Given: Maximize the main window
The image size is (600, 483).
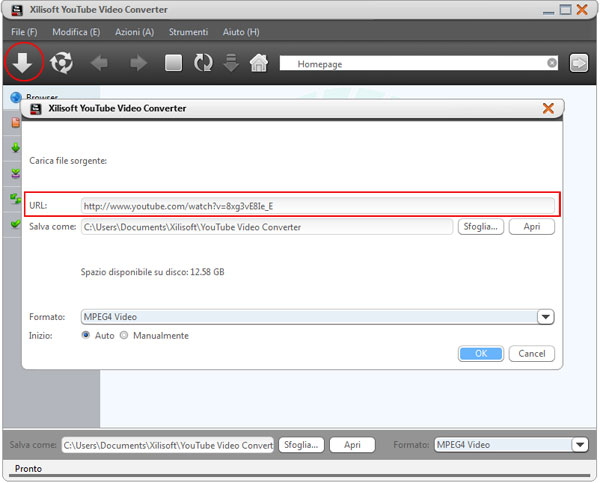Looking at the screenshot, I should coord(565,10).
